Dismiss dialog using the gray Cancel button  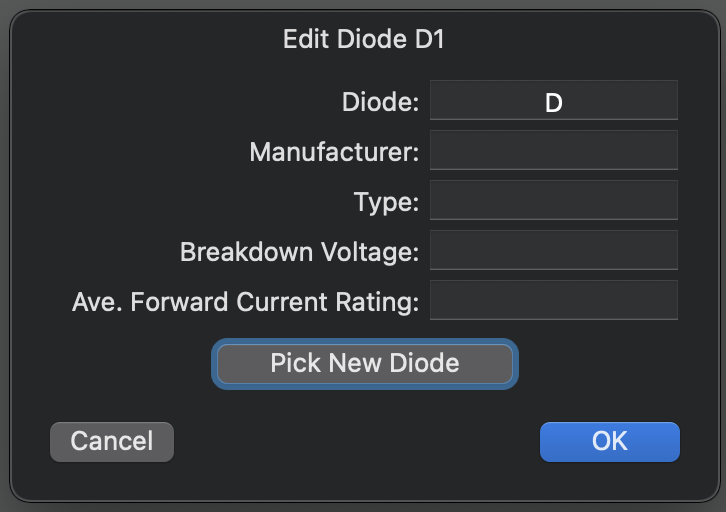(112, 441)
